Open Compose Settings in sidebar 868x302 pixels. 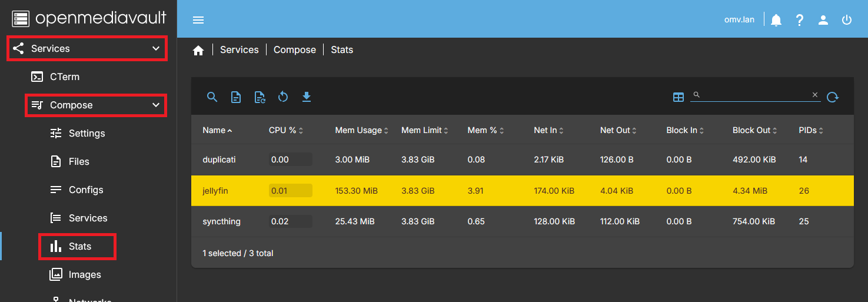[x=87, y=133]
